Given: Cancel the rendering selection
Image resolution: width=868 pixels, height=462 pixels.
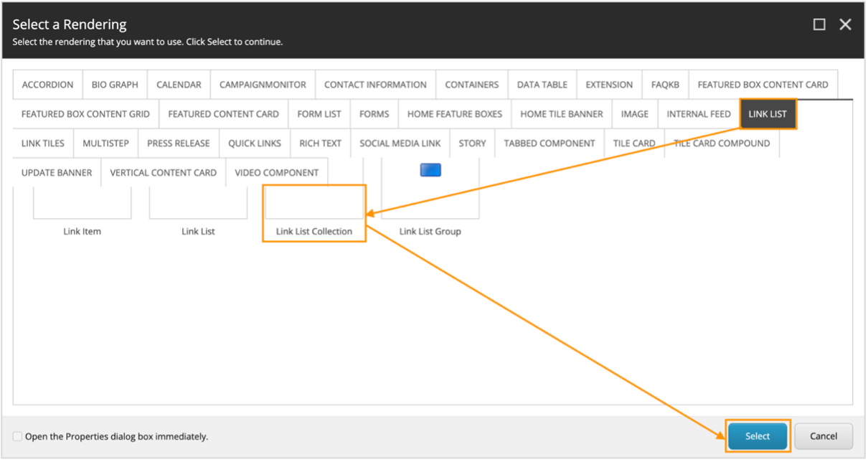Looking at the screenshot, I should 824,436.
